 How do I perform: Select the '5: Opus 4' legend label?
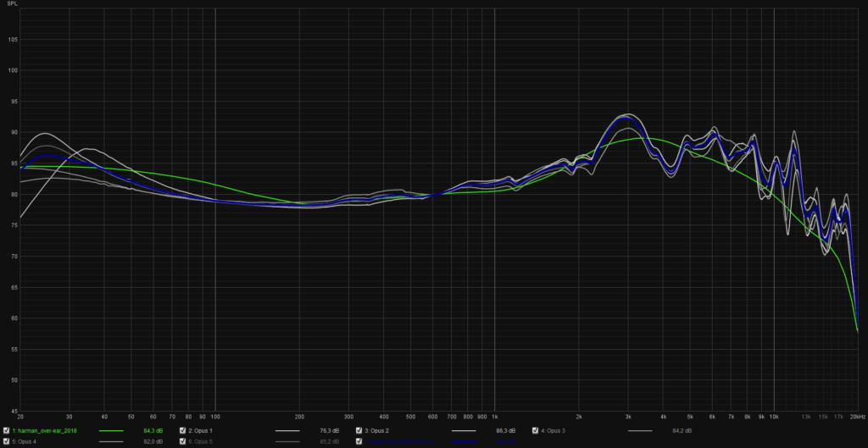(25, 441)
